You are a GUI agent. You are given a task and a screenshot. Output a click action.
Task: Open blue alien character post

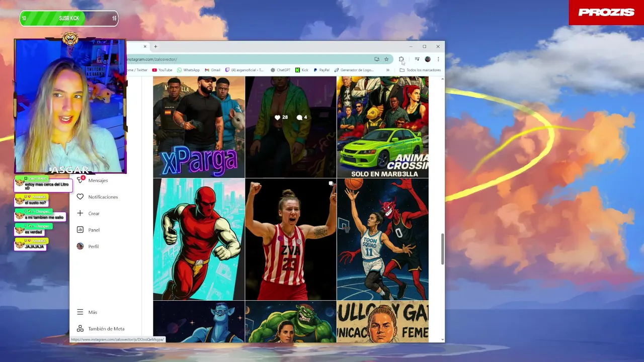199,322
